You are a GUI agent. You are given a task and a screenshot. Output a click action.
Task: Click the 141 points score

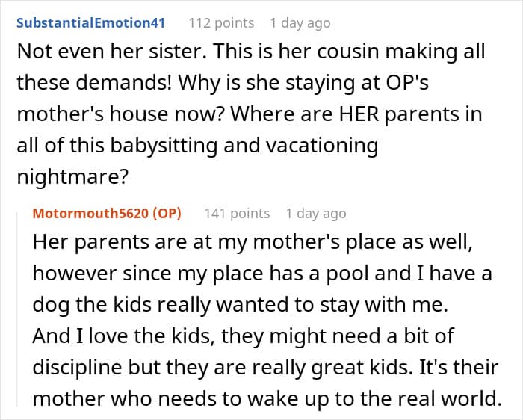point(237,213)
